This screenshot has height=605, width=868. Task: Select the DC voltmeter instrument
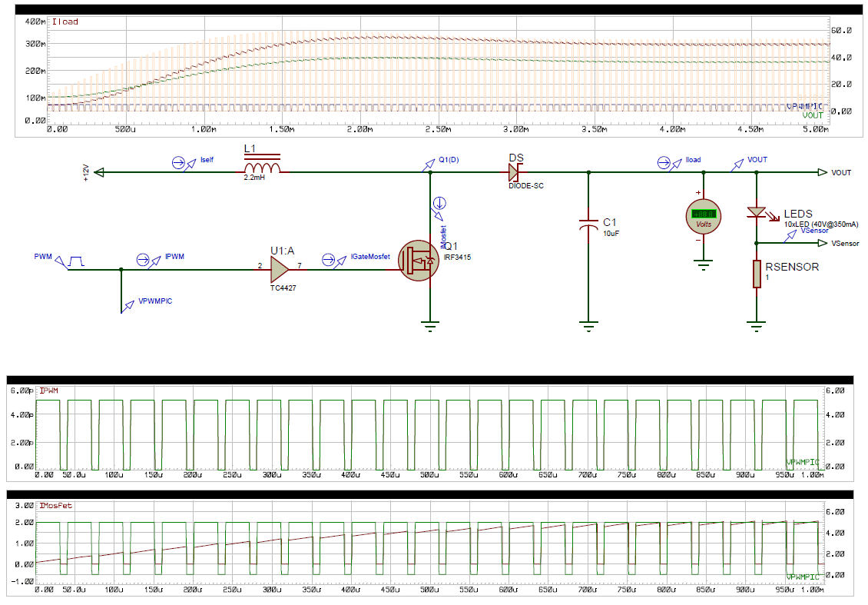pyautogui.click(x=704, y=217)
